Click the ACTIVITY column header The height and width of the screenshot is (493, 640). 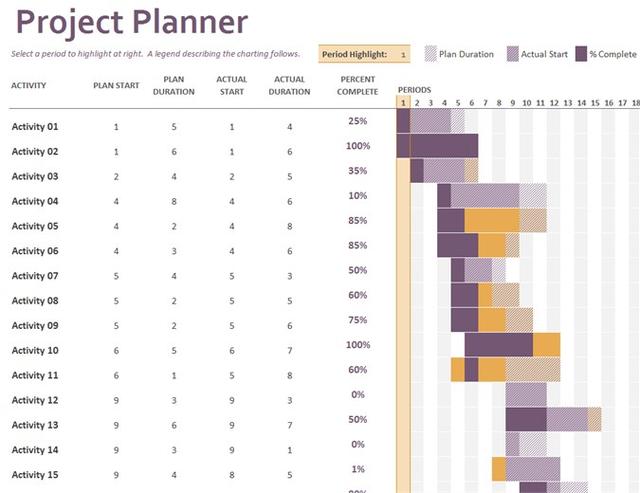29,85
